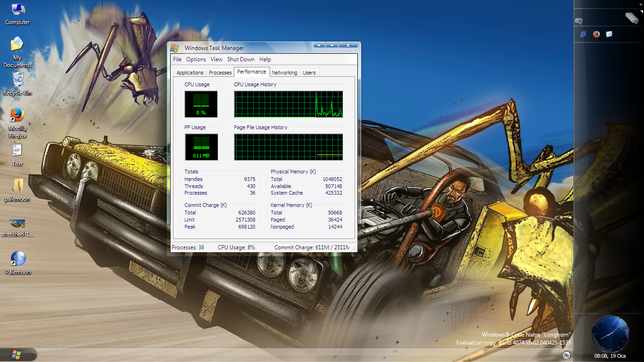644x362 pixels.
Task: Open the Shut Down menu
Action: (x=241, y=59)
